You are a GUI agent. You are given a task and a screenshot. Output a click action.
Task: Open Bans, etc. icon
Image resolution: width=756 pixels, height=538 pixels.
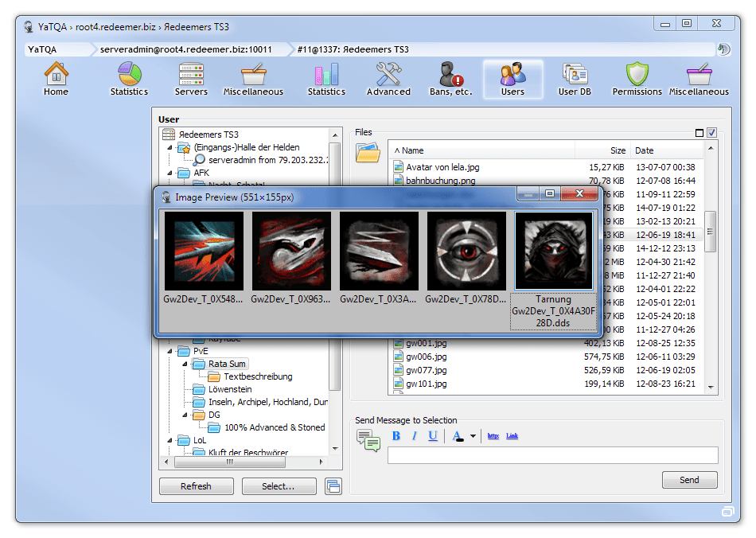click(x=450, y=80)
